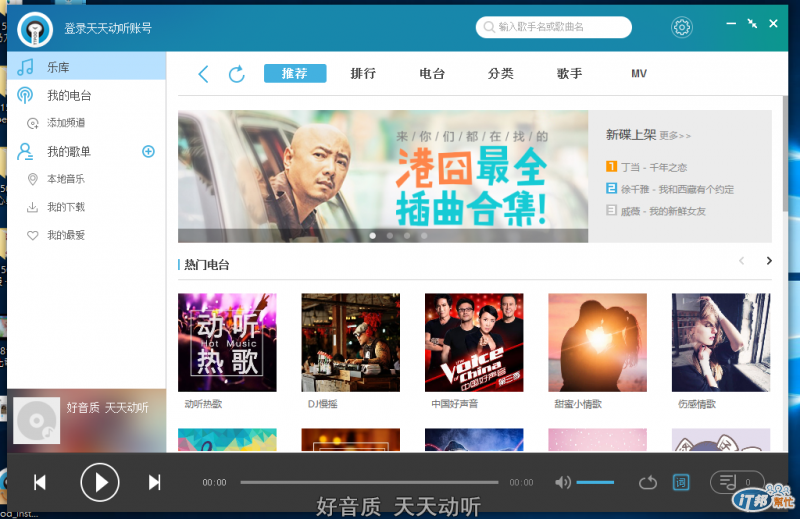The height and width of the screenshot is (519, 800).
Task: Click the 港囧 banner image
Action: pyautogui.click(x=383, y=176)
